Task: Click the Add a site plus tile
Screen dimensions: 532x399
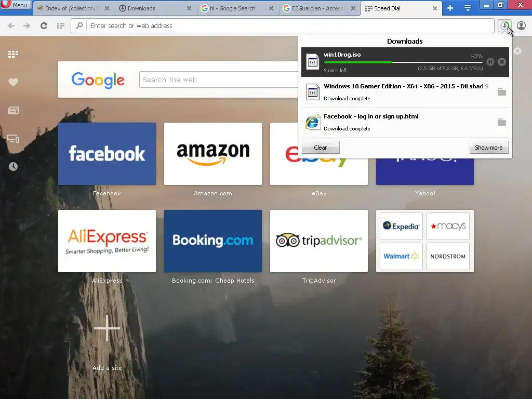Action: click(x=107, y=328)
